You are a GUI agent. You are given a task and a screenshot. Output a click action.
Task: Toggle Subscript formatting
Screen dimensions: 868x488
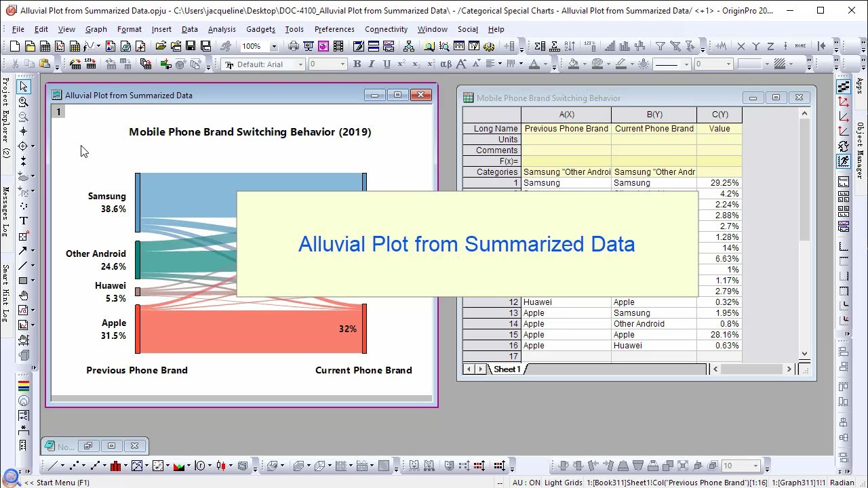pyautogui.click(x=416, y=64)
